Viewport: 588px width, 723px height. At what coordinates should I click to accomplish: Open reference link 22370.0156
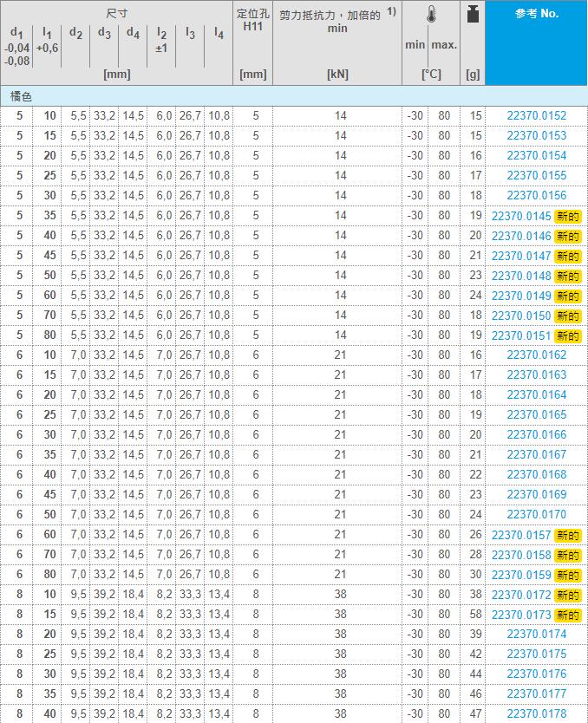click(x=536, y=196)
